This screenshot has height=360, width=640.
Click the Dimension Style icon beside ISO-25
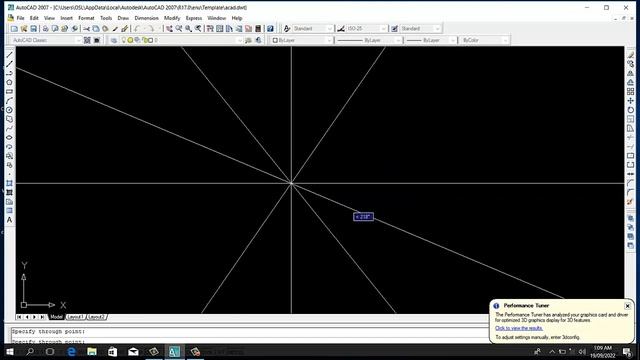(341, 29)
